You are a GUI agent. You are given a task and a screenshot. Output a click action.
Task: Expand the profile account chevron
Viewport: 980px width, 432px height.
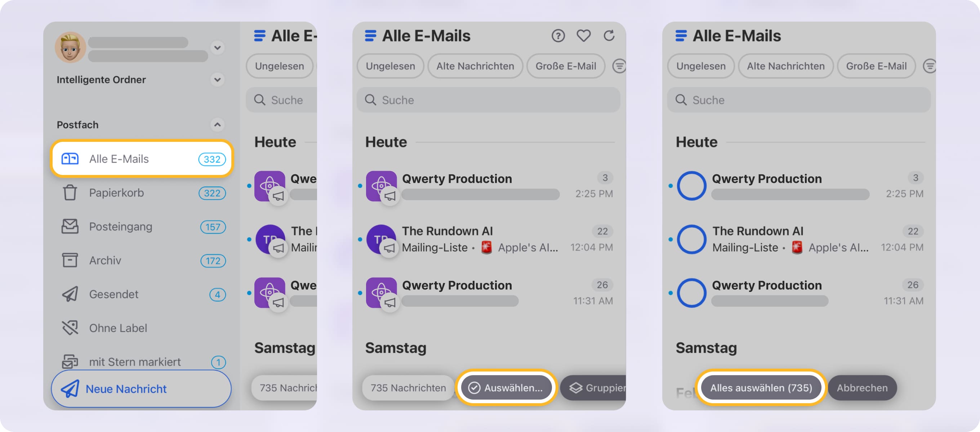coord(217,48)
